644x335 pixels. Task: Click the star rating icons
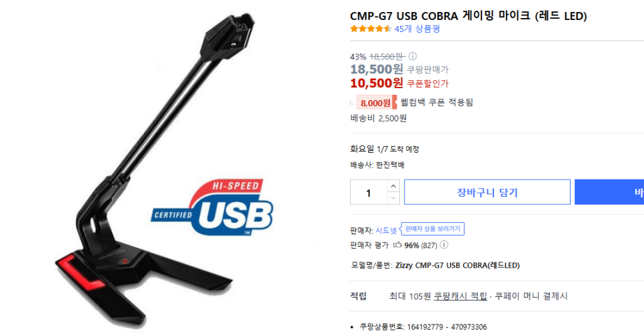(x=371, y=29)
